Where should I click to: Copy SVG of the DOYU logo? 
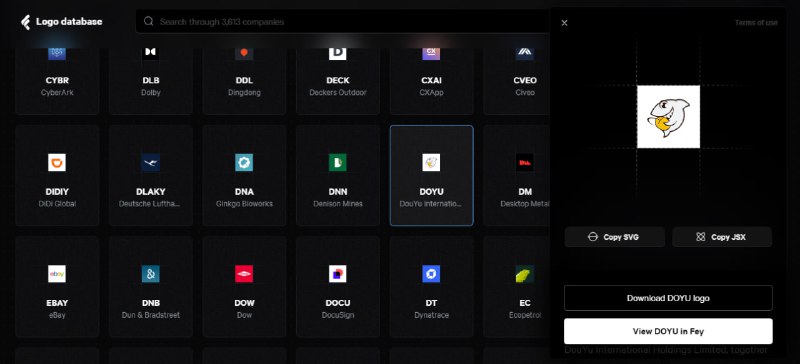(614, 237)
